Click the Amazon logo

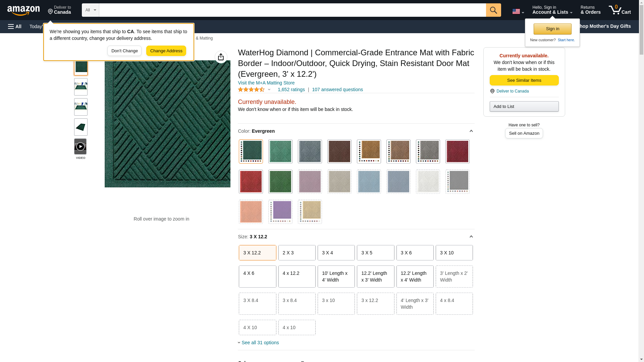point(23,10)
